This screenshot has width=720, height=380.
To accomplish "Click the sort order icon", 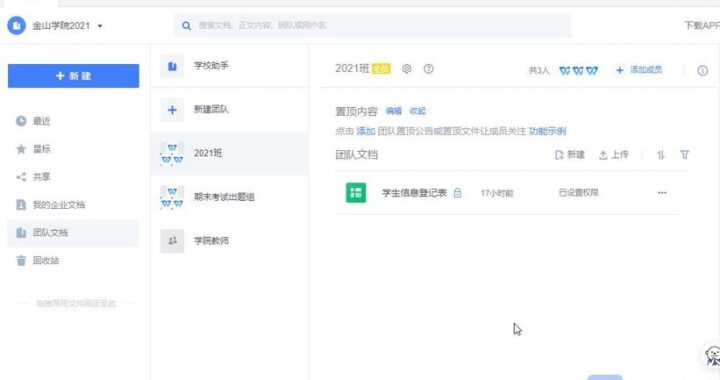I will (661, 155).
